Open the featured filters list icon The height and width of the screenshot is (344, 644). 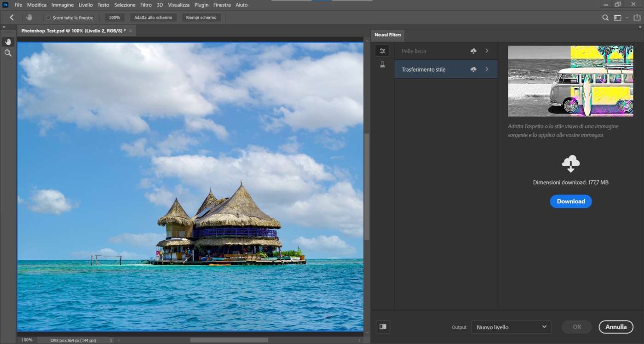382,51
